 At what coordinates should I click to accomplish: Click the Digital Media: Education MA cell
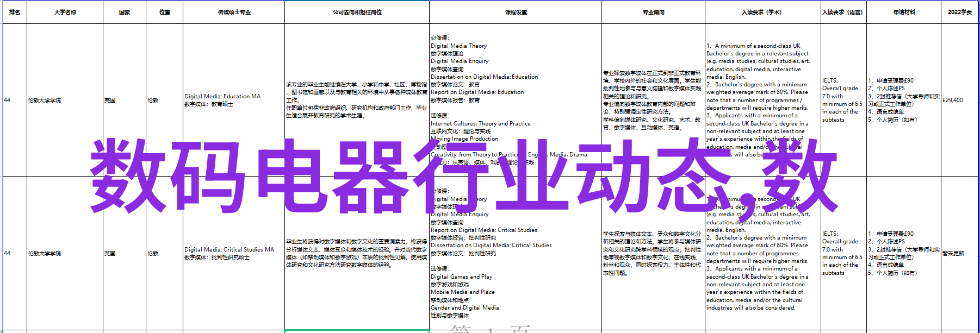pos(222,100)
